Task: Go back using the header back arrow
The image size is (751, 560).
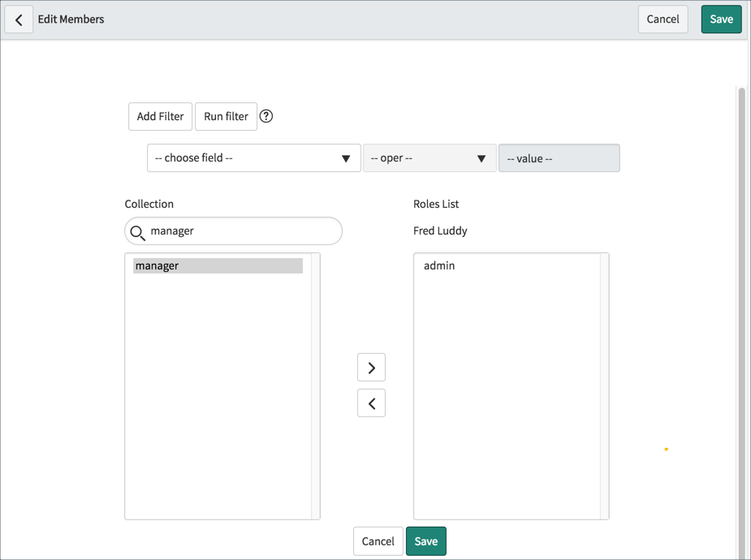Action: tap(19, 19)
